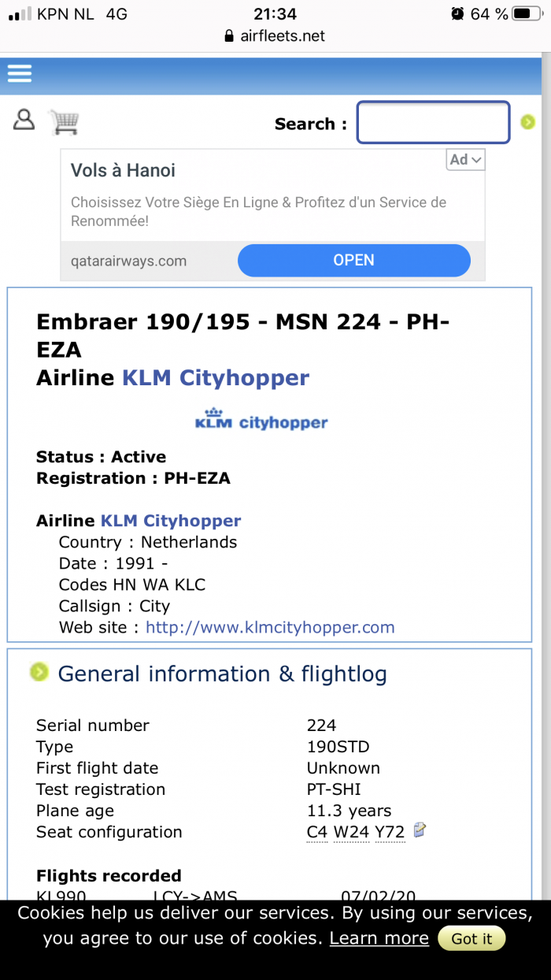This screenshot has height=980, width=551.
Task: Open the Learn more cookies link
Action: tap(379, 938)
